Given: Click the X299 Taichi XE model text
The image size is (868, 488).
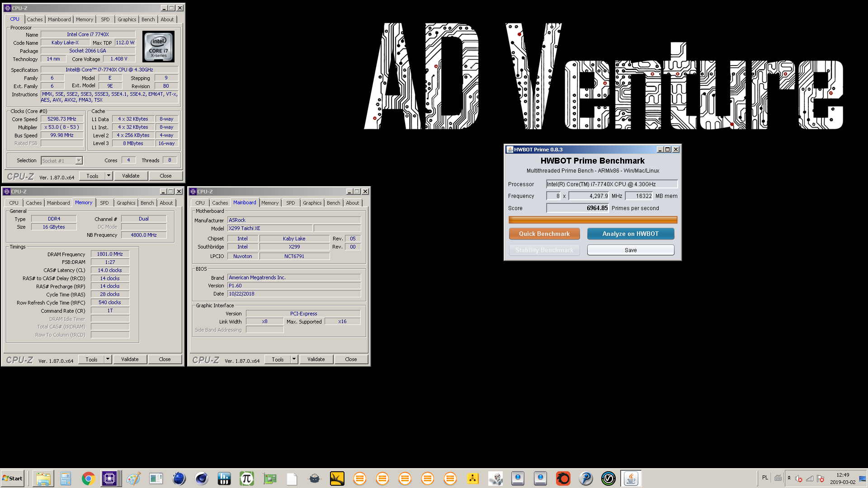Looking at the screenshot, I should tap(245, 228).
